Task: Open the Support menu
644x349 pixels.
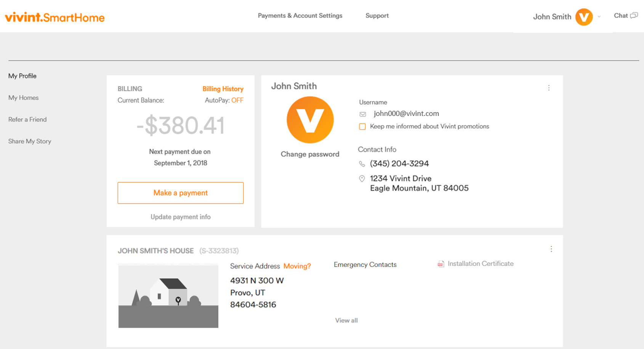Action: [x=377, y=16]
